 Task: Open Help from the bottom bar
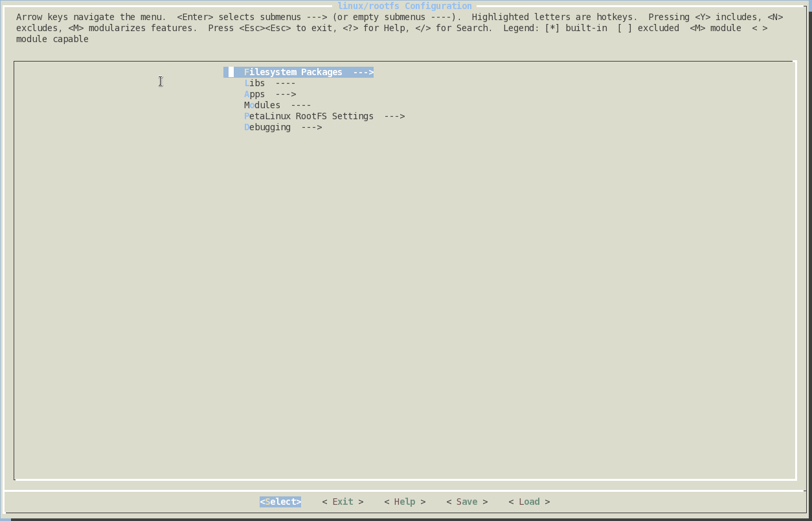click(405, 502)
